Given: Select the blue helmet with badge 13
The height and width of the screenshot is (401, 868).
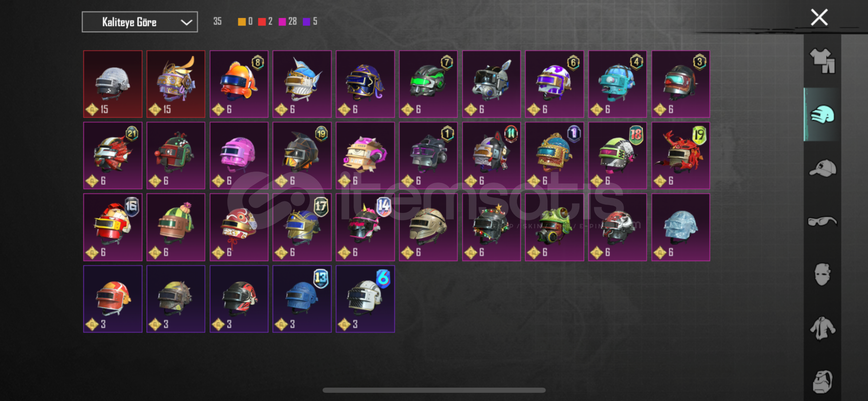Looking at the screenshot, I should pos(302,299).
